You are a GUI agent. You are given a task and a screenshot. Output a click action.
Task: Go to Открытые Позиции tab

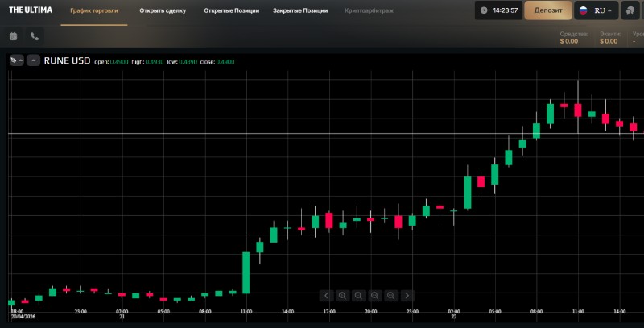tap(231, 11)
